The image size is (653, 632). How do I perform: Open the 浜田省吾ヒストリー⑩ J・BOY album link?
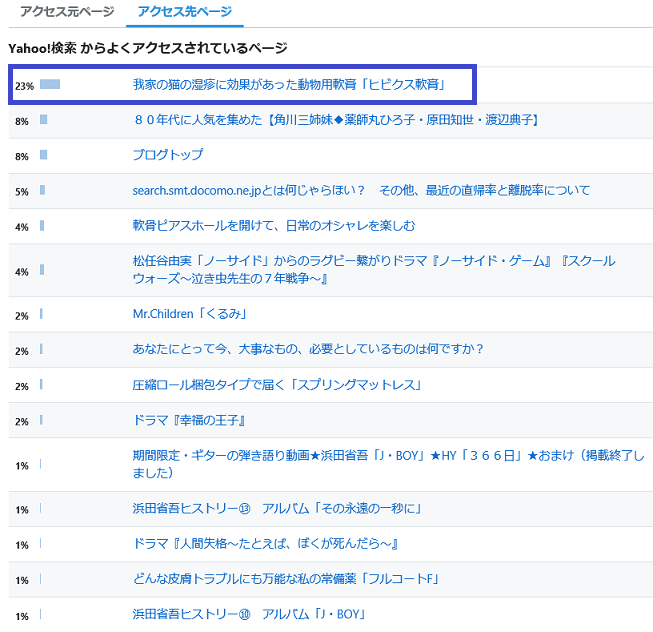[249, 615]
